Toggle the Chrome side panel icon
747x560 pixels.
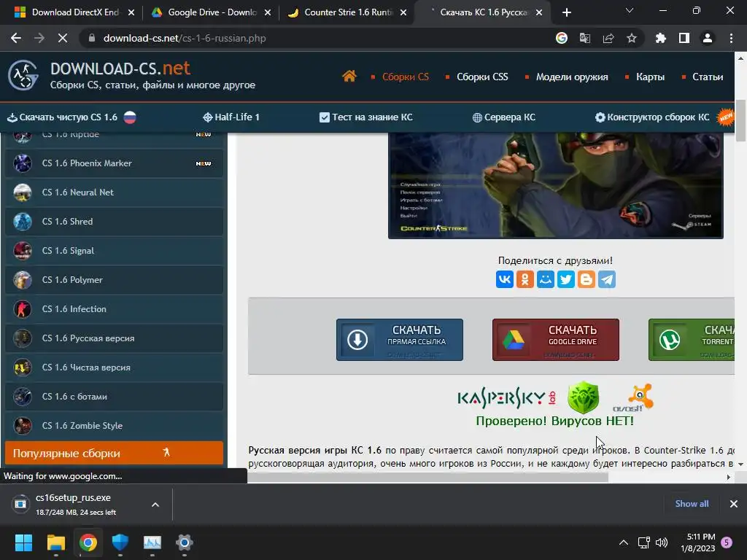click(684, 38)
